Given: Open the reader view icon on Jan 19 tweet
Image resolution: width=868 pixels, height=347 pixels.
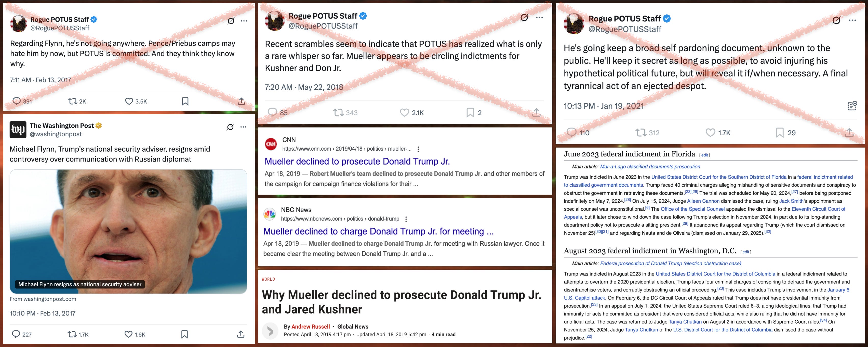Looking at the screenshot, I should pyautogui.click(x=852, y=106).
